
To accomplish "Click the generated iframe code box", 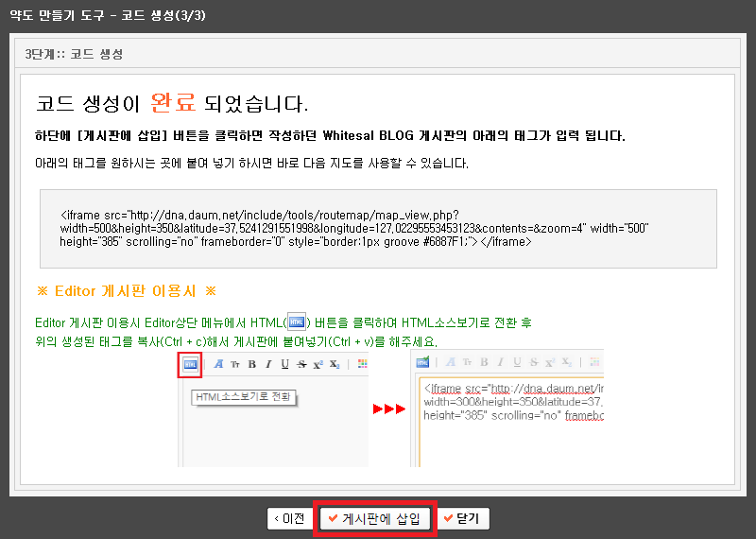I will (378, 229).
